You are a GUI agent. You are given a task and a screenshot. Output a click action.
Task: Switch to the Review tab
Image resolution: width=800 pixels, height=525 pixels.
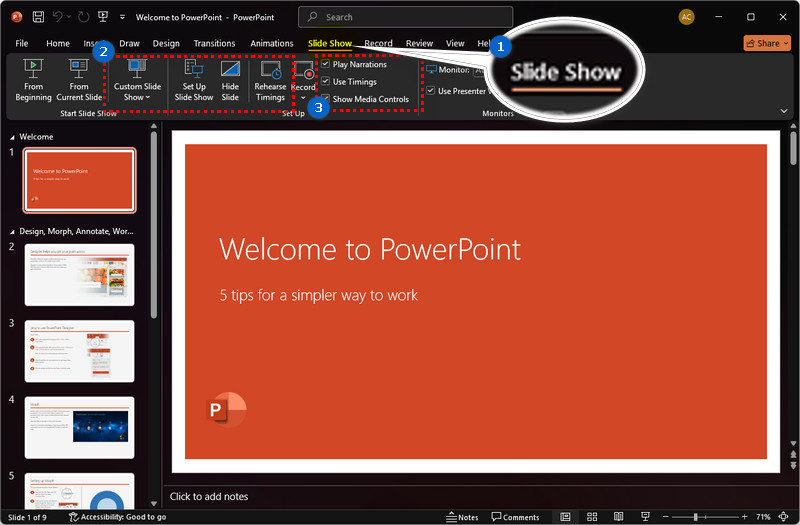419,43
